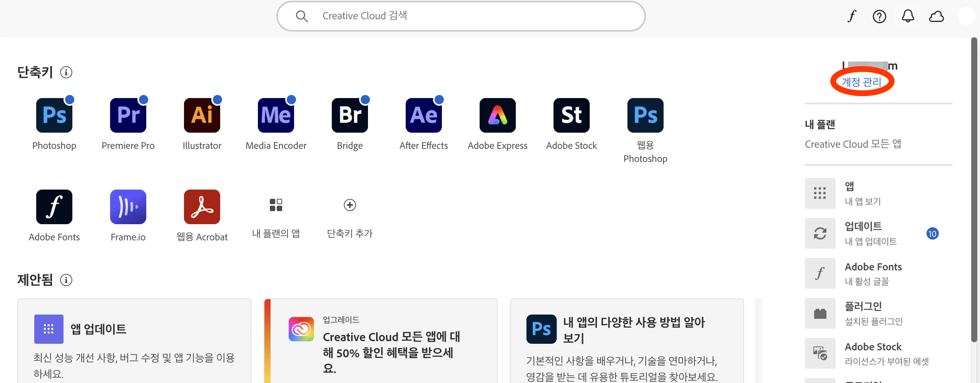Open the 50% 할인 upgrade card
The height and width of the screenshot is (383, 980).
(x=381, y=341)
